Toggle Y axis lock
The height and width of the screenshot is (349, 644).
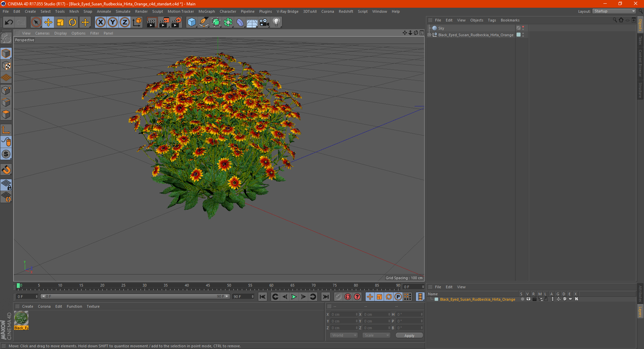pyautogui.click(x=113, y=22)
